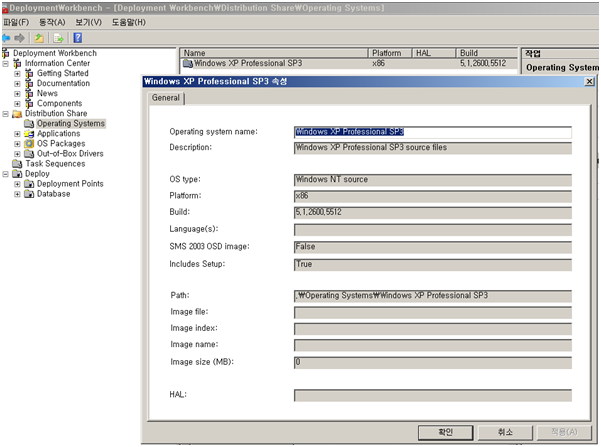The height and width of the screenshot is (447, 601).
Task: Click the 5.1.2600.5512 build cell in list
Action: tap(483, 63)
